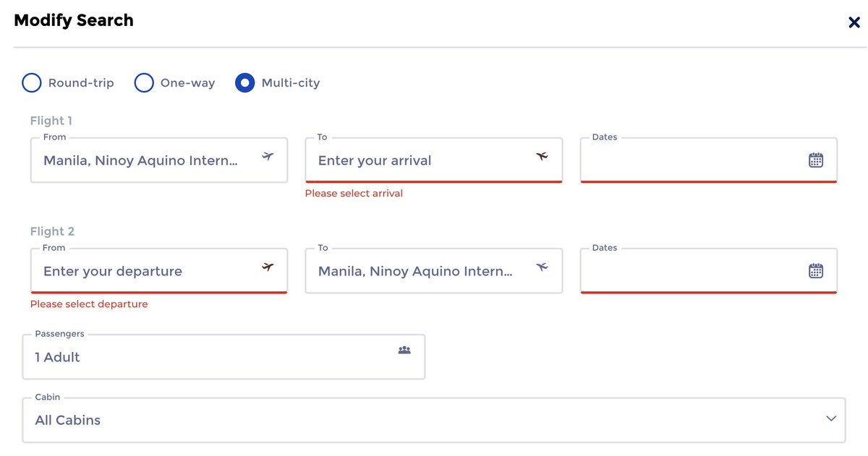Screen dimensions: 868x456
Task: Open the calendar icon for Flight 1 Dates
Action: 816,160
